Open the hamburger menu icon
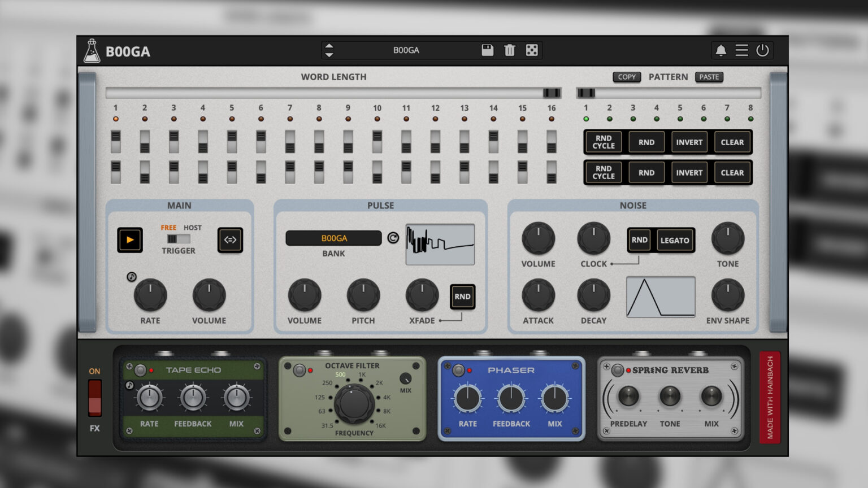The image size is (868, 488). tap(741, 50)
